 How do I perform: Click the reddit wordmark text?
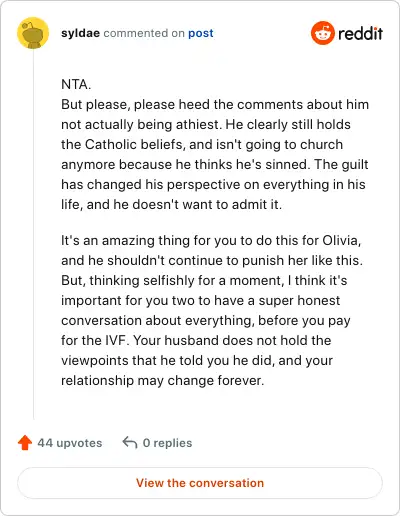360,33
